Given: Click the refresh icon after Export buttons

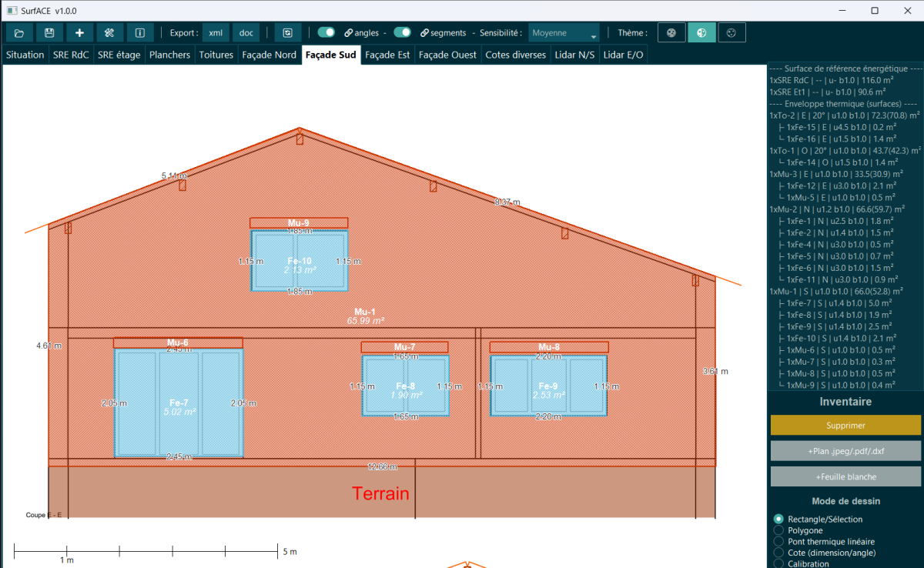Looking at the screenshot, I should [287, 33].
